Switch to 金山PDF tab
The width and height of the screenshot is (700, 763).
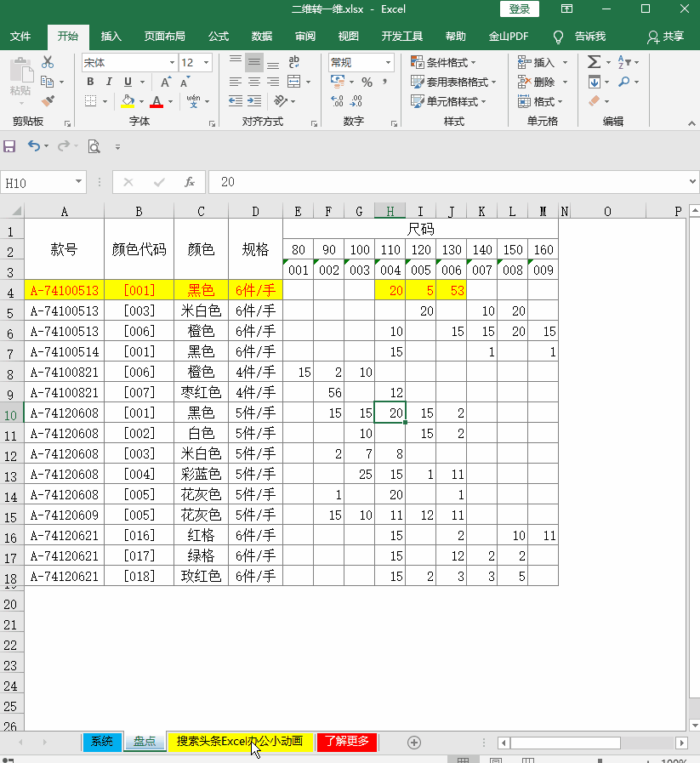pyautogui.click(x=509, y=37)
